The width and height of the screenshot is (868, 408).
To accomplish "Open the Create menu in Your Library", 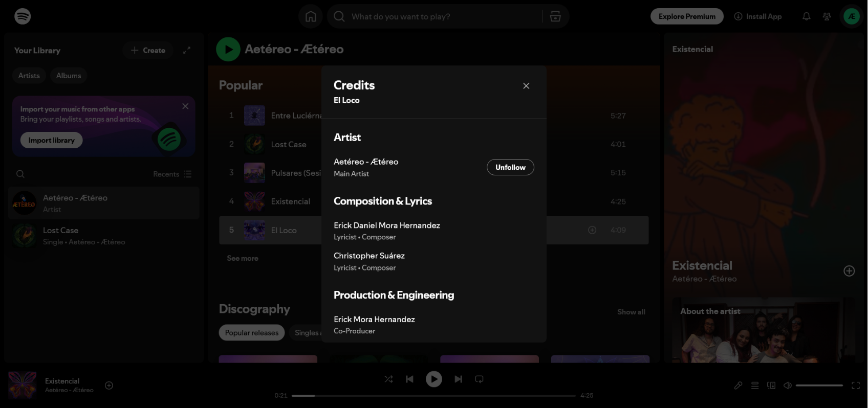I will (148, 50).
